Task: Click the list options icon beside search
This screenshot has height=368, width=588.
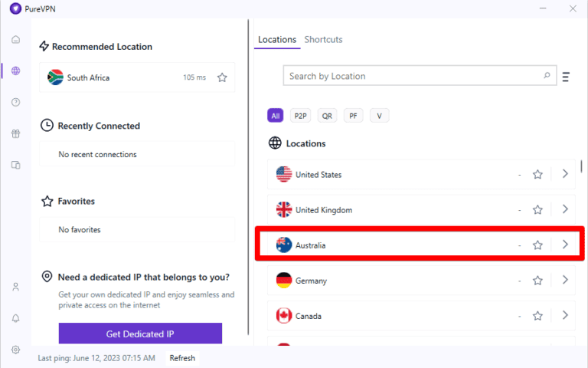Action: click(566, 77)
